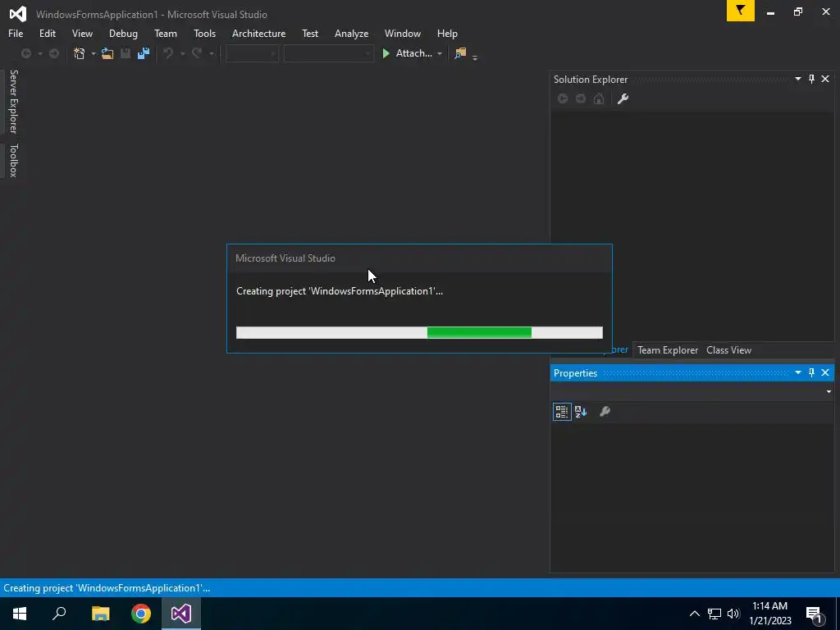The image size is (840, 630).
Task: Click the Open File toolbar icon
Action: [107, 53]
